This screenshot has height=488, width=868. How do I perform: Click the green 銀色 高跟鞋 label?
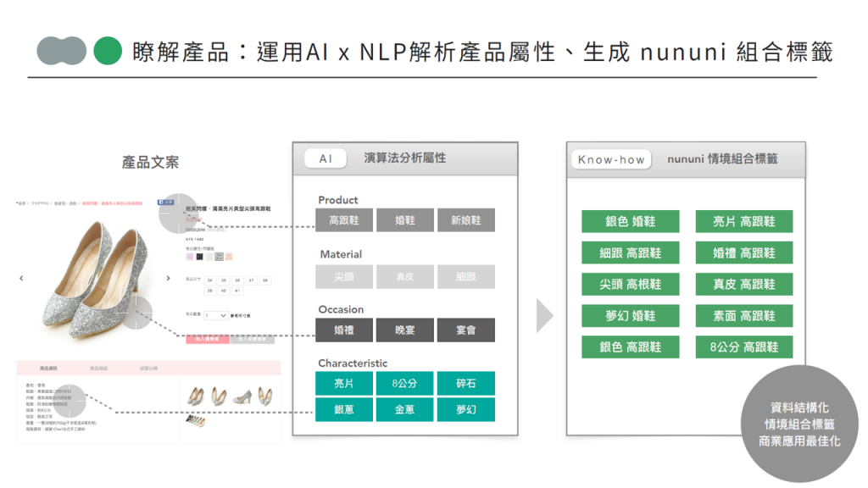coord(631,347)
